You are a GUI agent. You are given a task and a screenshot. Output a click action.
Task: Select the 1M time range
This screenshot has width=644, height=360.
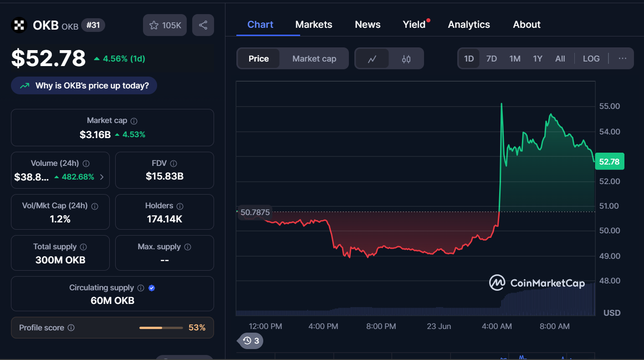(x=515, y=59)
